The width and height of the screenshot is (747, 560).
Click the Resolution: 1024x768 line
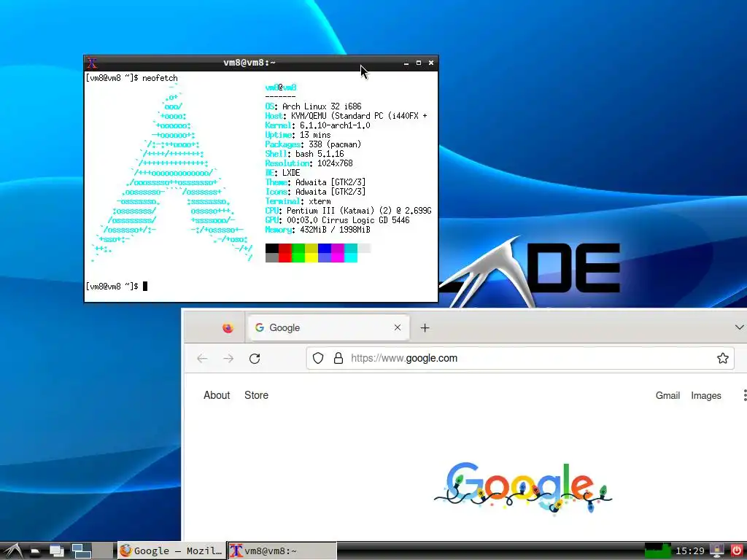[309, 163]
